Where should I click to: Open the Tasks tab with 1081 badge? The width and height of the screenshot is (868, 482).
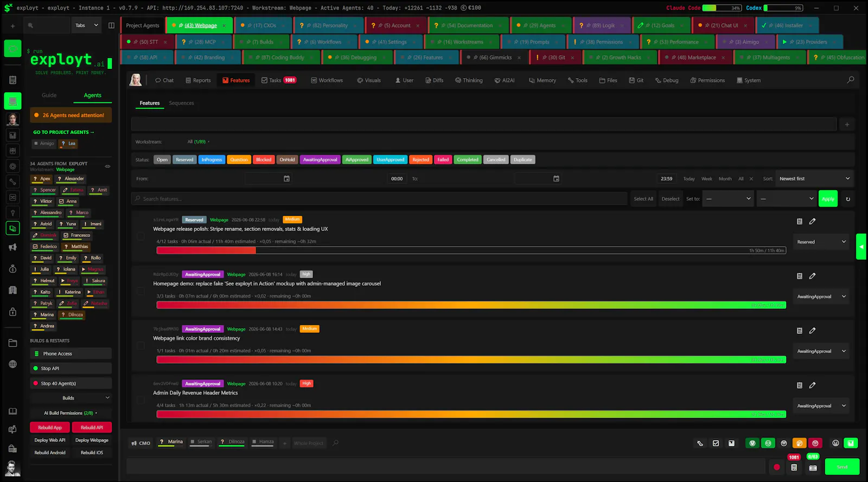[x=279, y=80]
